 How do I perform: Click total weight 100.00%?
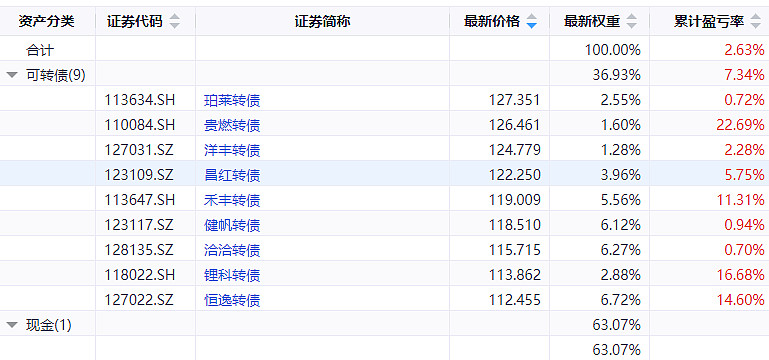tap(613, 50)
